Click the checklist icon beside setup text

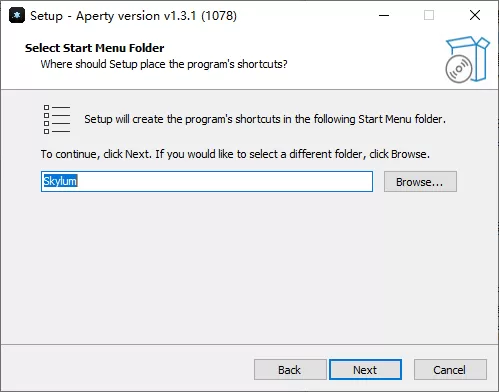point(57,119)
